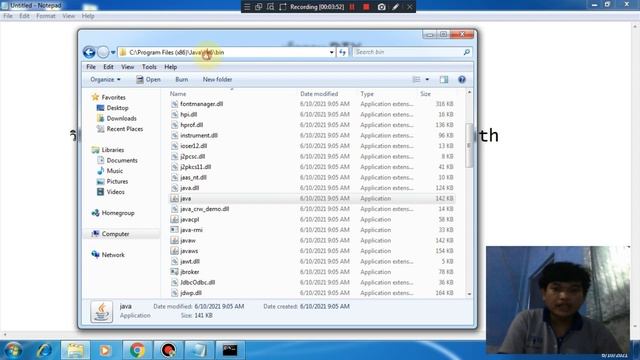Expand the view options dropdown arrow
Screen dimensions: 640x360
[427, 80]
